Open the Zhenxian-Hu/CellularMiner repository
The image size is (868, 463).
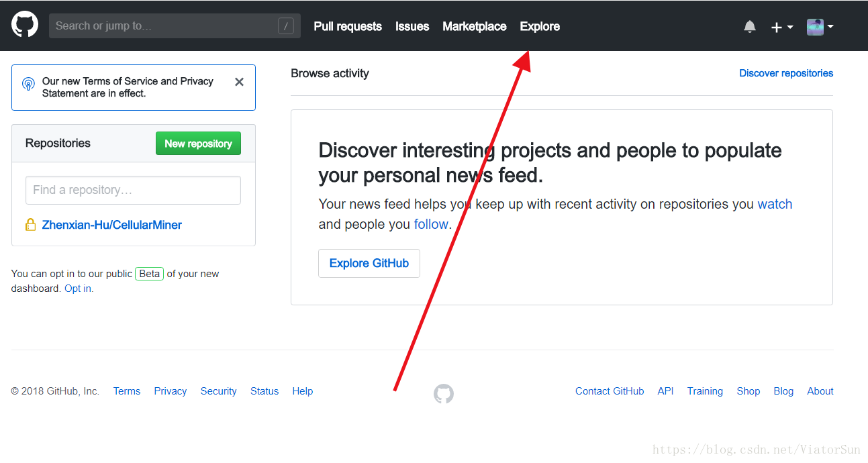pyautogui.click(x=112, y=225)
